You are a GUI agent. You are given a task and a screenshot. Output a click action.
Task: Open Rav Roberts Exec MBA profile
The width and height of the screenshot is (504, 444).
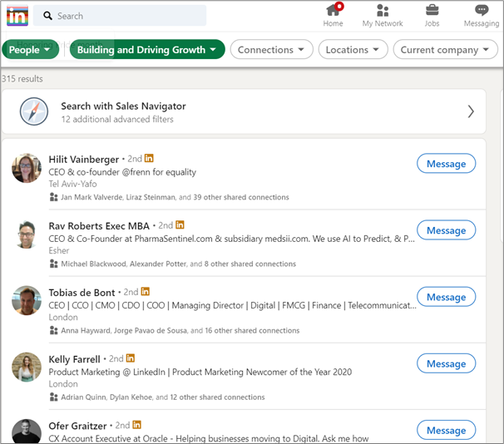point(99,226)
